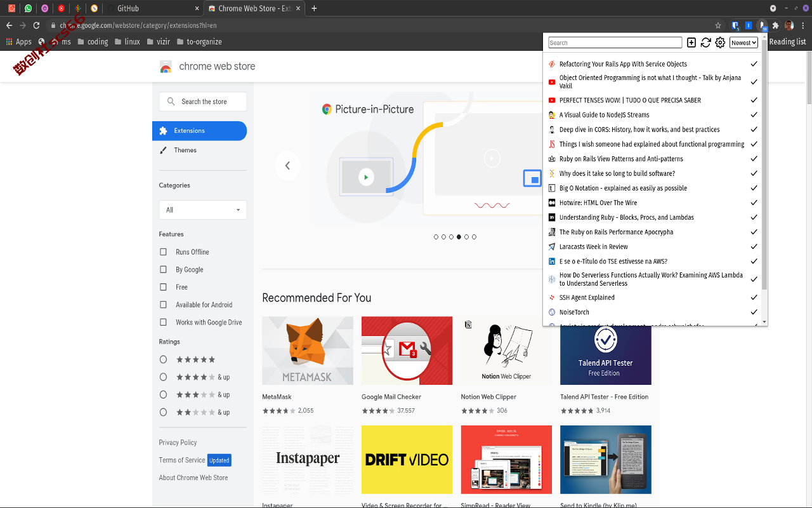Select the three stars & up radio

coord(163,394)
